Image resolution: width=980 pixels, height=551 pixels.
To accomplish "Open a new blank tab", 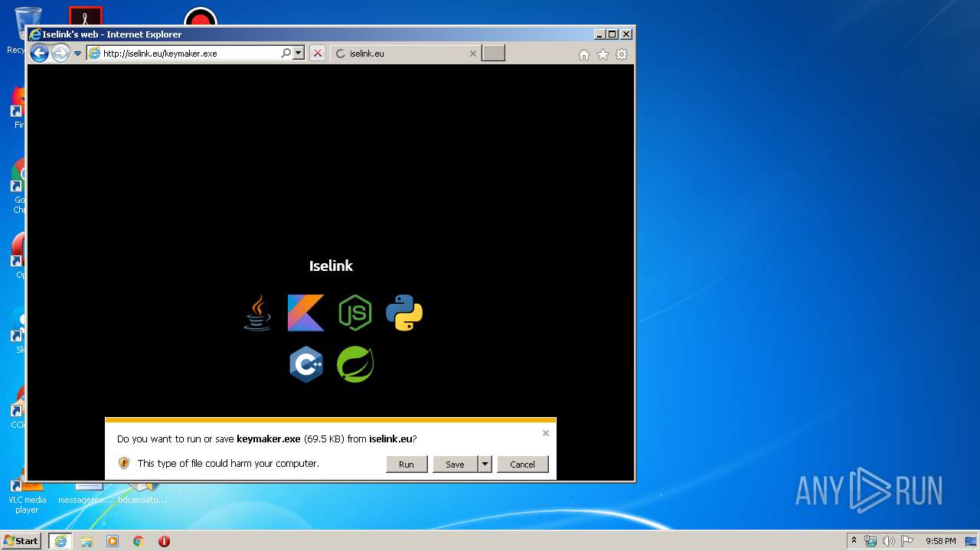I will [493, 54].
